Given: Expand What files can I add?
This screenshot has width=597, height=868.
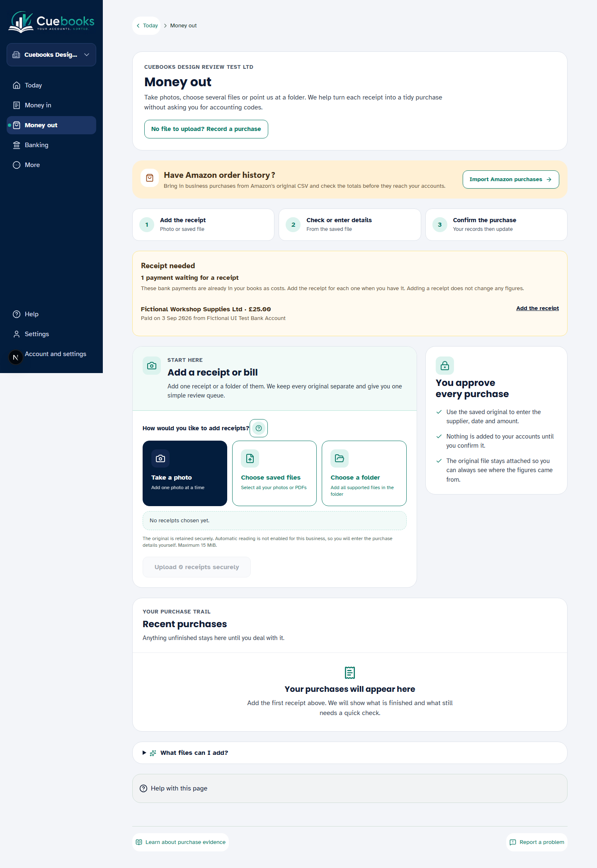Looking at the screenshot, I should [x=350, y=753].
